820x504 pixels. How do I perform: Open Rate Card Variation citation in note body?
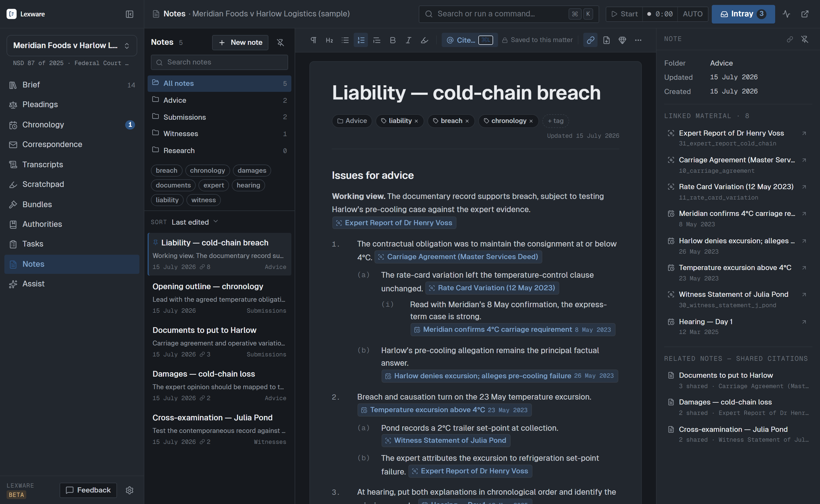(x=492, y=288)
